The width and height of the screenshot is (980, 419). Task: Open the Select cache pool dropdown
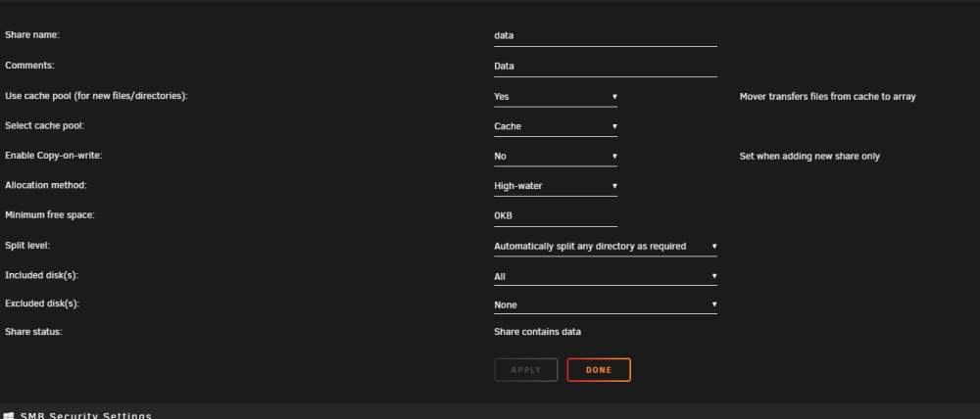555,126
